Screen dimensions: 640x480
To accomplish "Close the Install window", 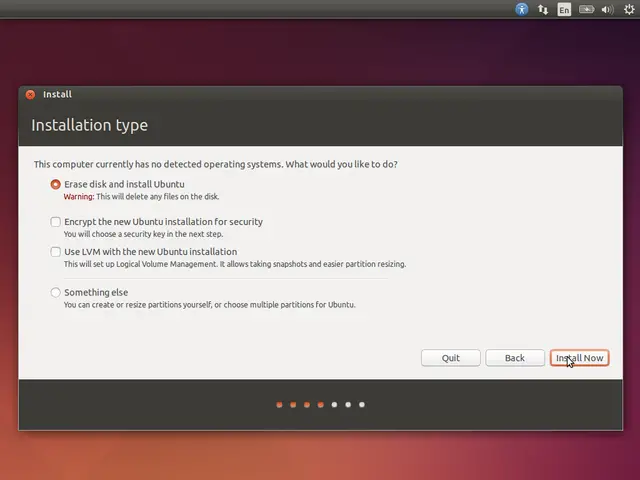I will pos(30,95).
